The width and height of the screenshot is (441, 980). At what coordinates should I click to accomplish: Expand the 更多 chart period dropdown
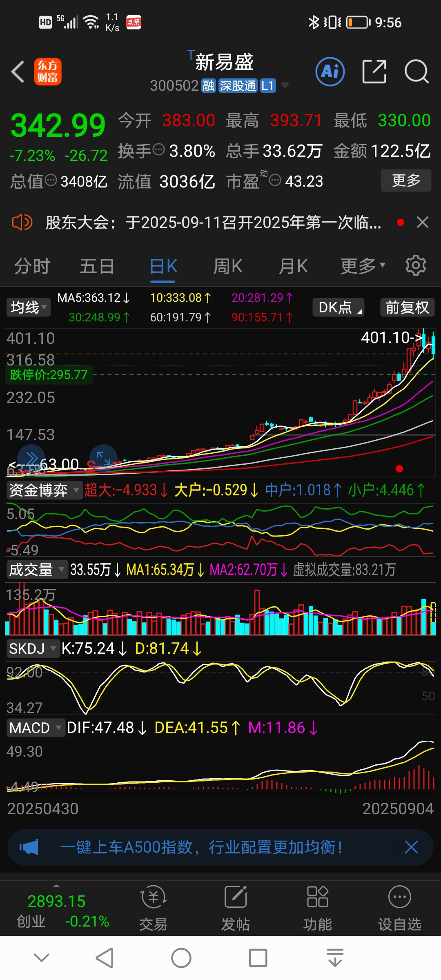(363, 266)
